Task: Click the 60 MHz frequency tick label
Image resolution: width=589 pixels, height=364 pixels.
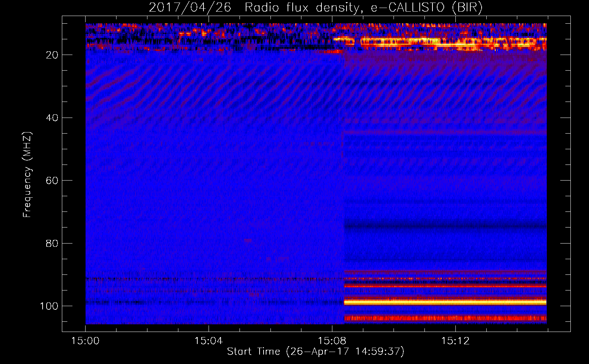Action: point(52,181)
